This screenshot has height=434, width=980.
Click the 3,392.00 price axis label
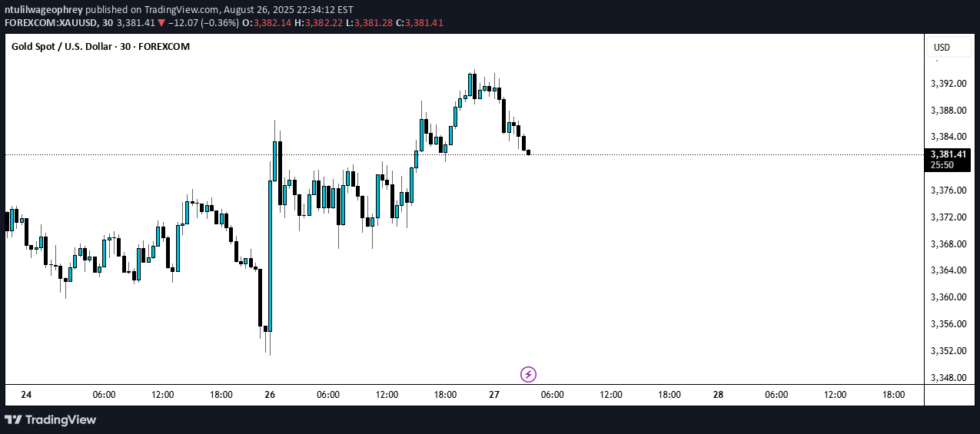click(x=946, y=84)
